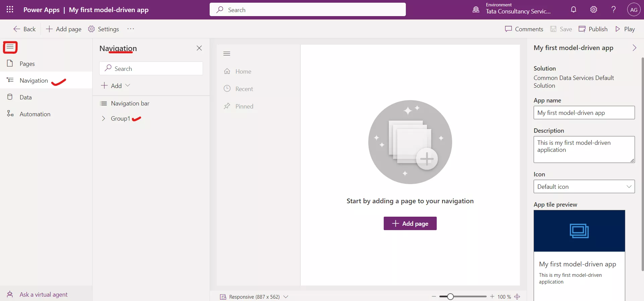
Task: Zoom out with the minus icon
Action: [x=434, y=297]
